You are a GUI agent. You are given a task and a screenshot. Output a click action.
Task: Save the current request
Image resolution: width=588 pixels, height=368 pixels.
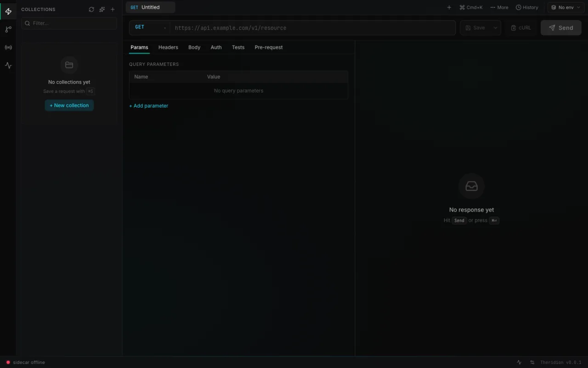click(475, 28)
